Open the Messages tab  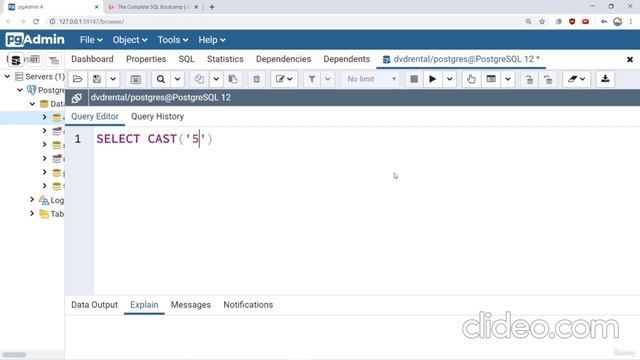click(x=191, y=305)
